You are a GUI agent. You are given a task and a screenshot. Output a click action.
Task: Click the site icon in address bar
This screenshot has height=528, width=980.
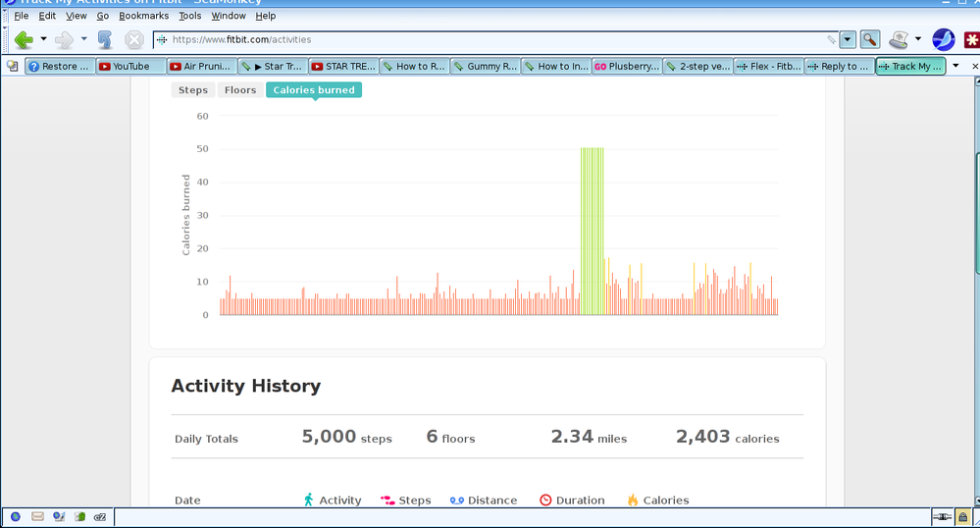[x=162, y=39]
